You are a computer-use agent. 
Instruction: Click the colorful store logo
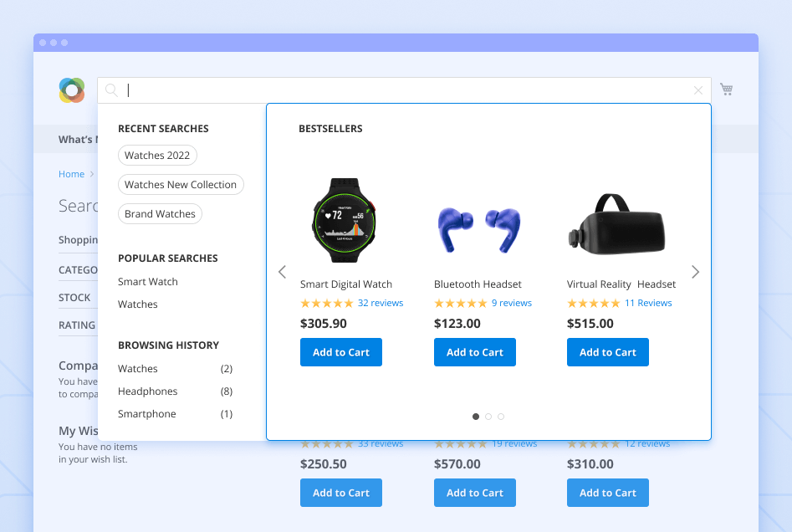tap(72, 90)
